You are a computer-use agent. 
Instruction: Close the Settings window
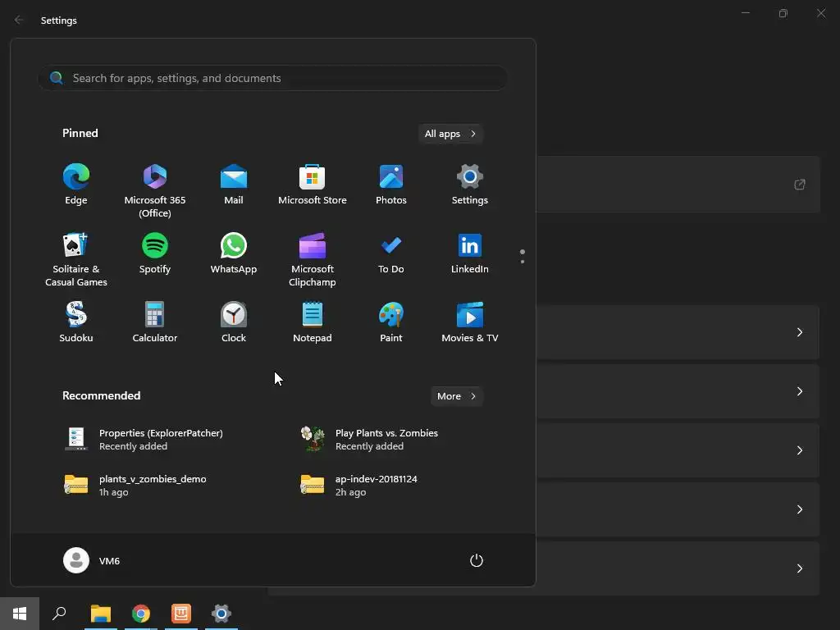tap(820, 13)
